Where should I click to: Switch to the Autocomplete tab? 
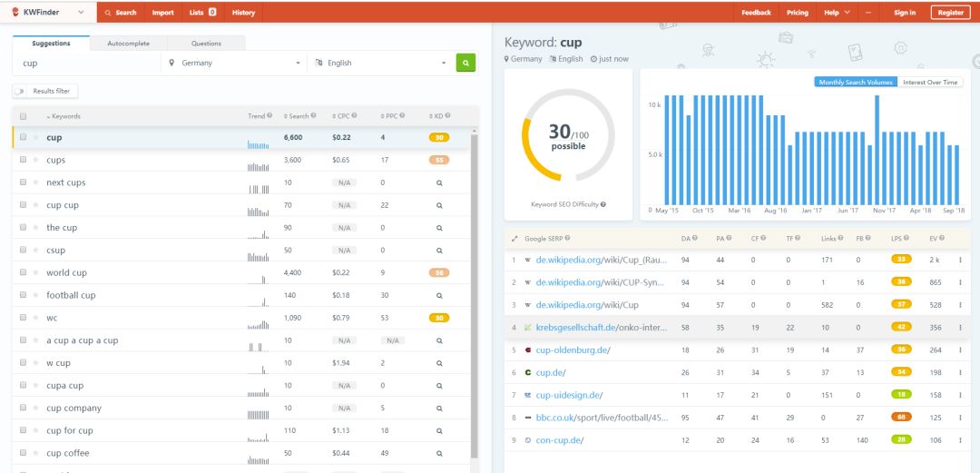pos(128,43)
